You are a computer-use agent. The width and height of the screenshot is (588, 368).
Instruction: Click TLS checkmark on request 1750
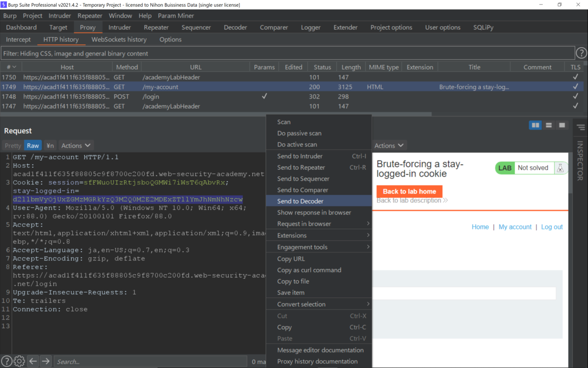pyautogui.click(x=575, y=77)
